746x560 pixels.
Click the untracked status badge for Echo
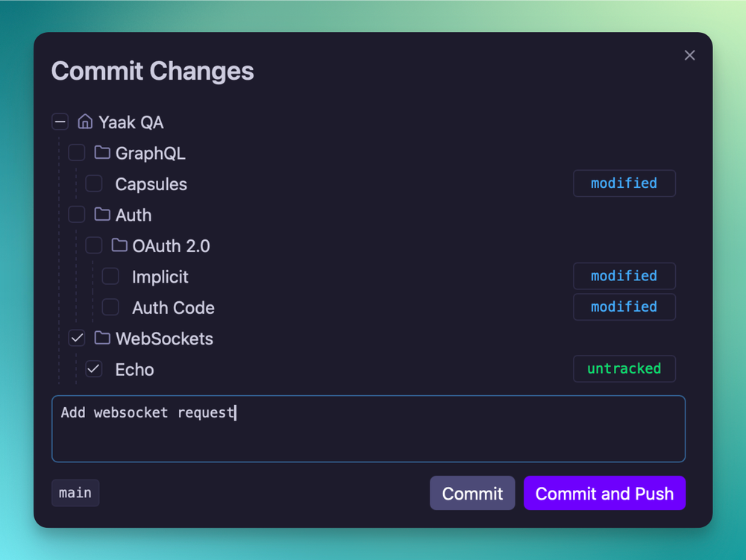624,369
